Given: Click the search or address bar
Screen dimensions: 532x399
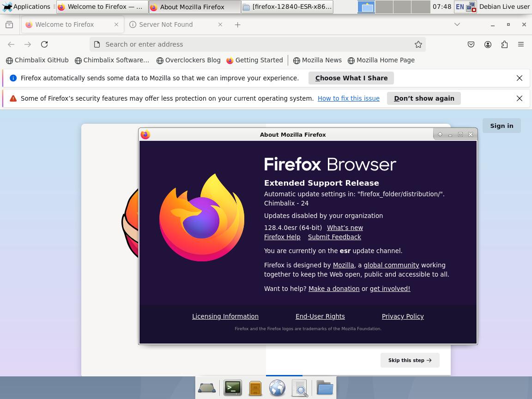Looking at the screenshot, I should (x=258, y=44).
